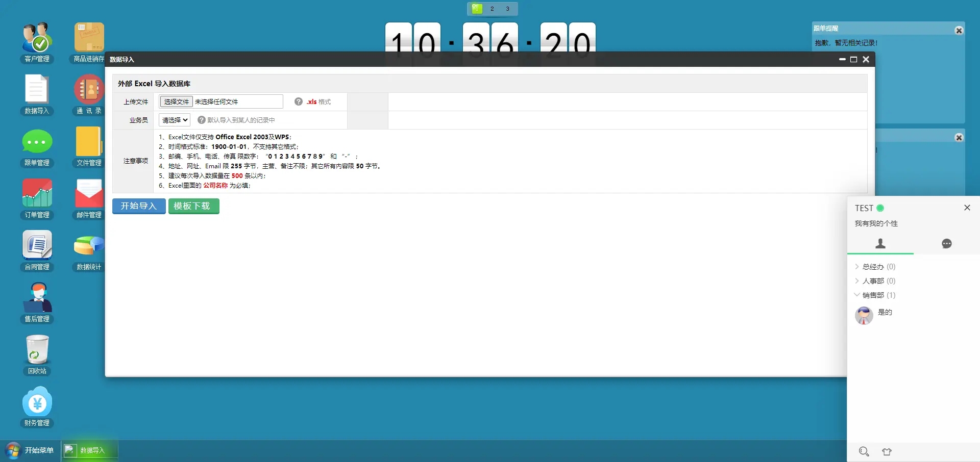Viewport: 980px width, 462px height.
Task: Click the 开始导入 button
Action: (x=139, y=206)
